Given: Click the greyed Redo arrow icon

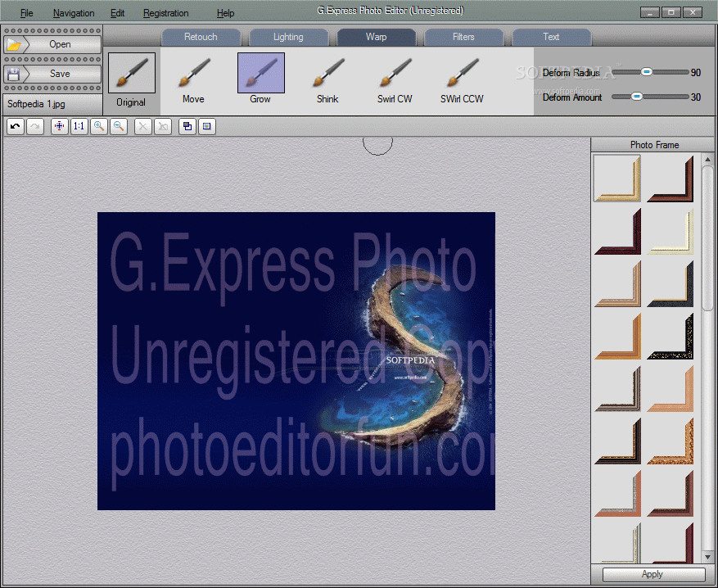Looking at the screenshot, I should [x=35, y=126].
